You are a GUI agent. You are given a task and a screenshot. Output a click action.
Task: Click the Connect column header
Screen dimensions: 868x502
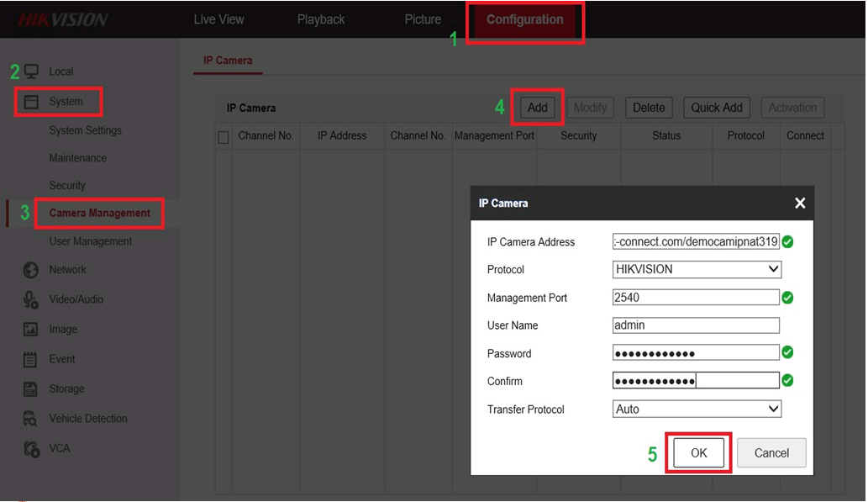(806, 135)
